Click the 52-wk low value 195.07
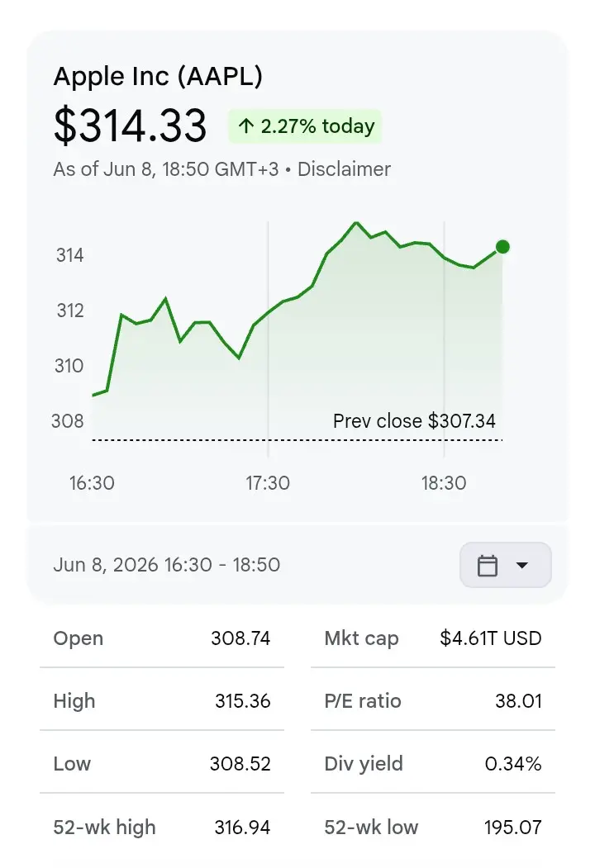595x868 pixels. click(513, 828)
